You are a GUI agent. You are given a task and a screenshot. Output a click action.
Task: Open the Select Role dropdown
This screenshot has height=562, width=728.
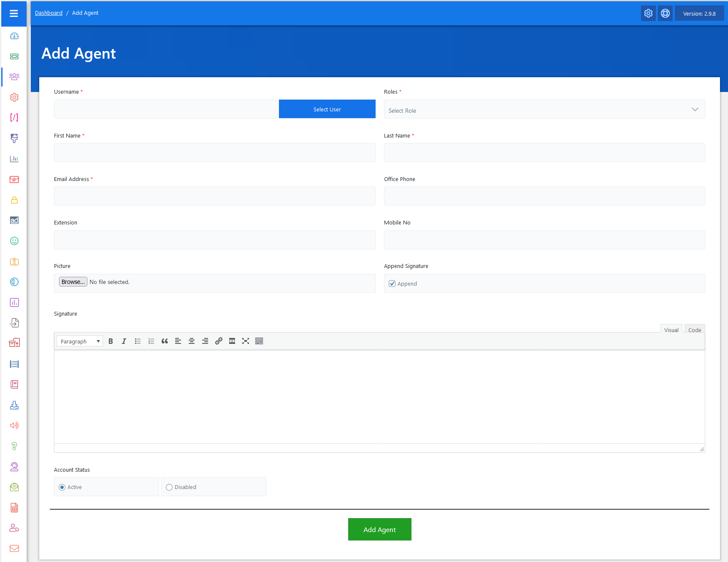tap(544, 110)
